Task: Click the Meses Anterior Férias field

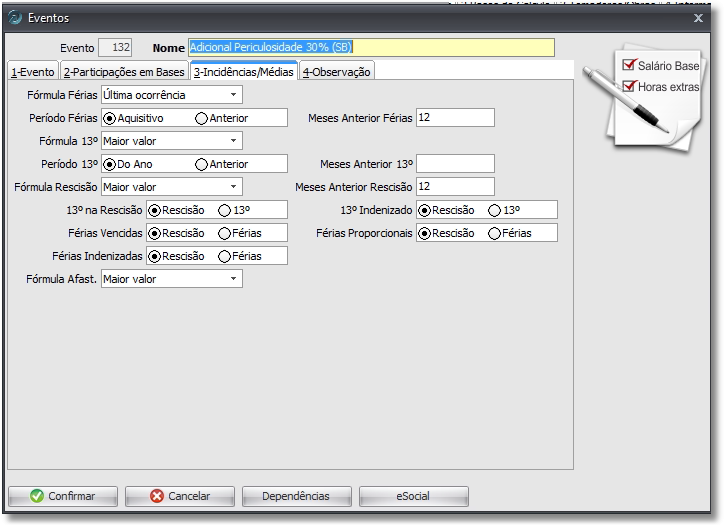Action: (x=455, y=117)
